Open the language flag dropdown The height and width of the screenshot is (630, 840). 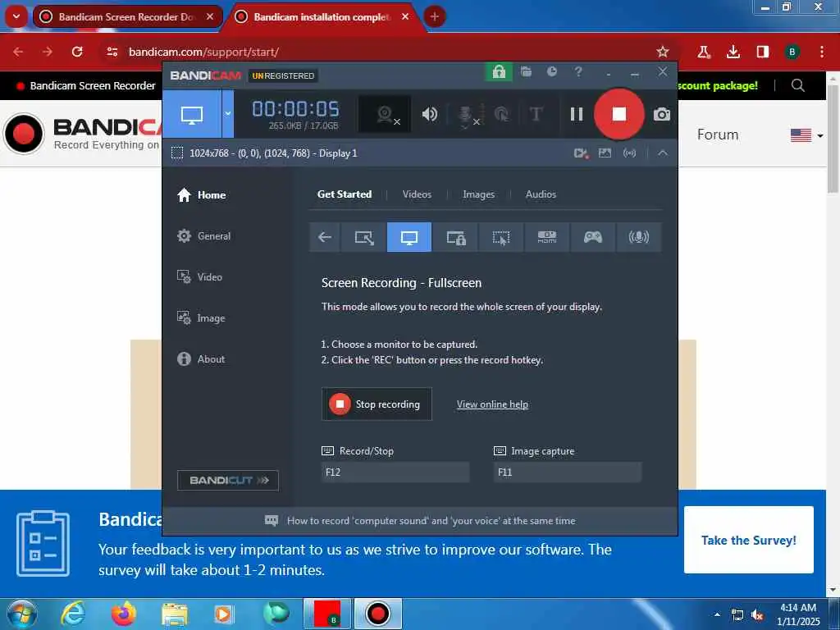click(807, 135)
